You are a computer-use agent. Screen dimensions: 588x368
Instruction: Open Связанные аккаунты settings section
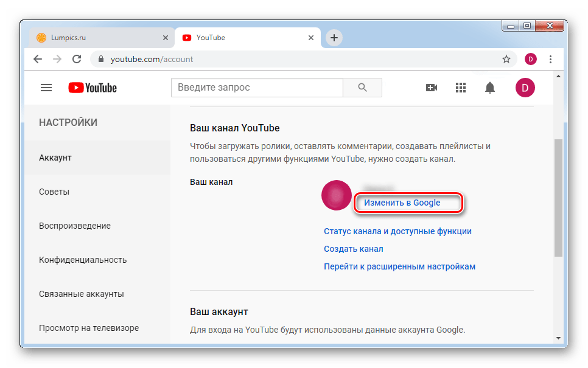pos(97,294)
